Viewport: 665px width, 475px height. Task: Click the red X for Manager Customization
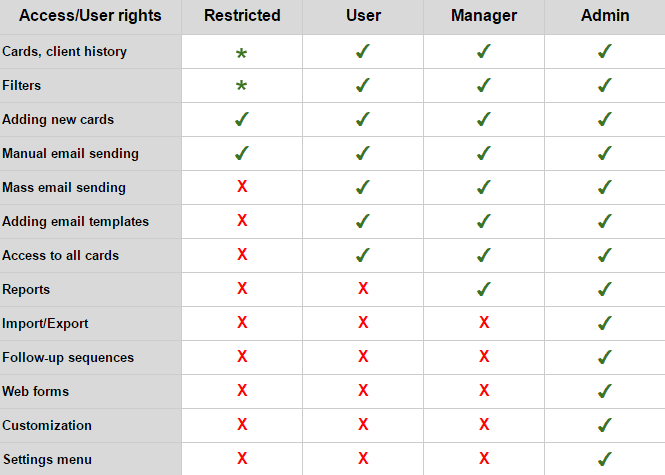(x=484, y=424)
